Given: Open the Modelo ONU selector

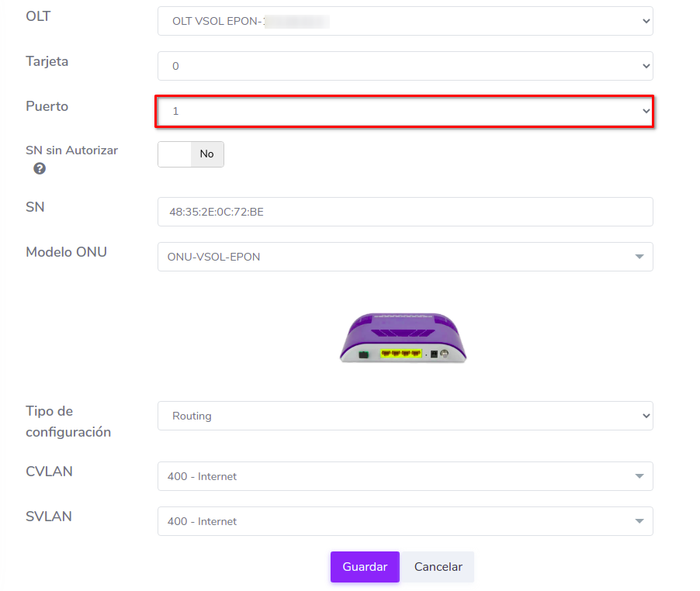Looking at the screenshot, I should [404, 257].
